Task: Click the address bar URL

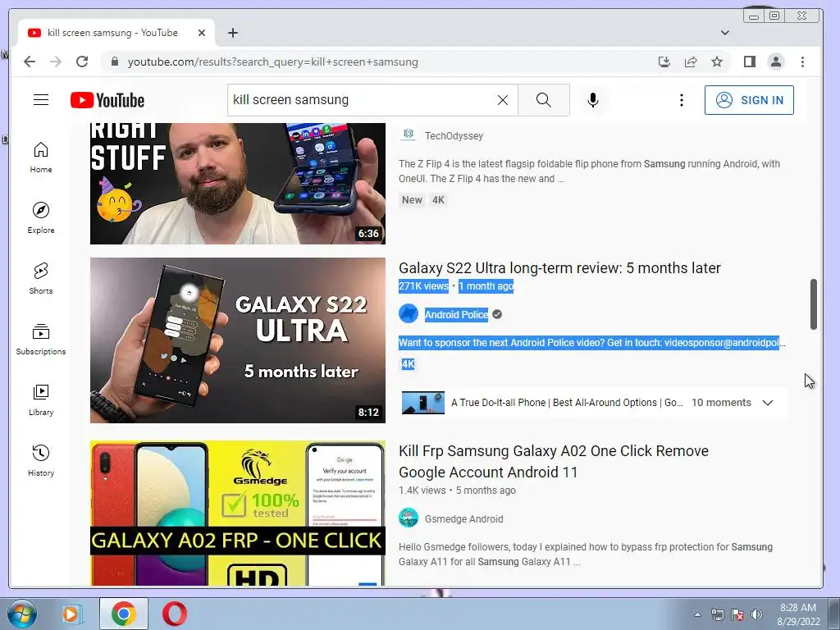Action: 272,62
